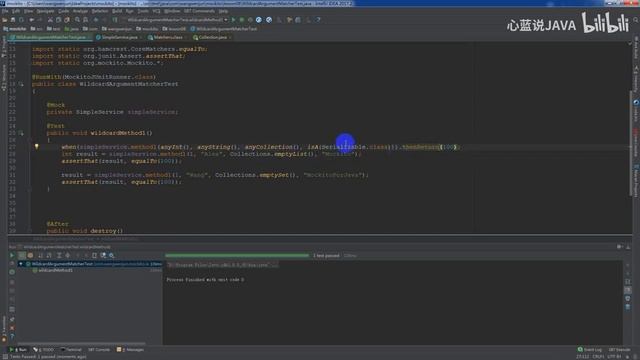Open UTF-8 encoding selector
Viewport: 640px width, 360px height.
pos(614,357)
